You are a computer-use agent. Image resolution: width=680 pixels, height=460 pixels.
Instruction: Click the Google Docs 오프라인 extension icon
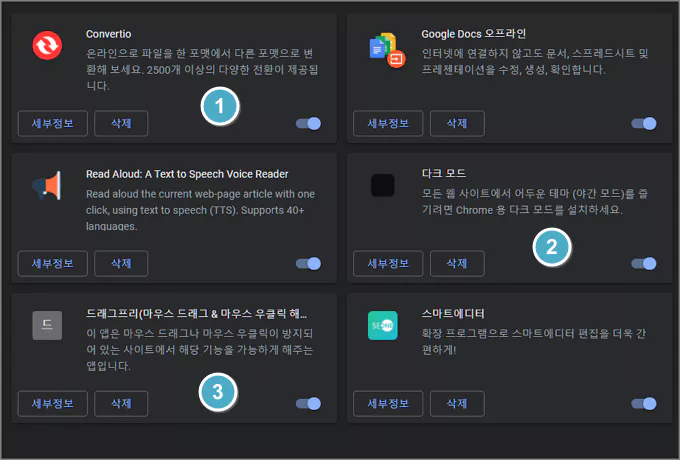click(x=387, y=50)
